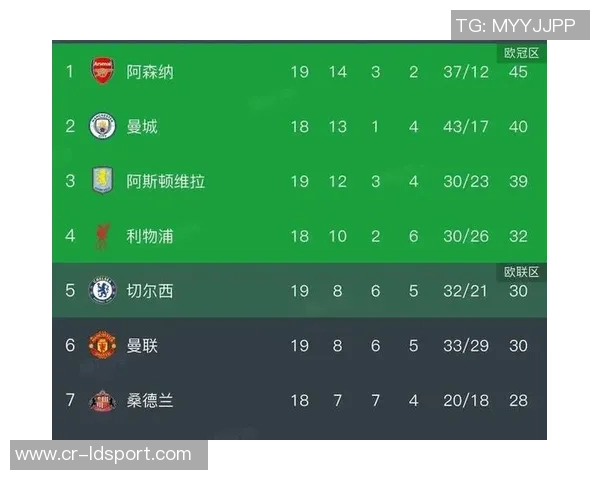The height and width of the screenshot is (480, 600).
Task: Select the 桑德兰 team name
Action: [150, 401]
